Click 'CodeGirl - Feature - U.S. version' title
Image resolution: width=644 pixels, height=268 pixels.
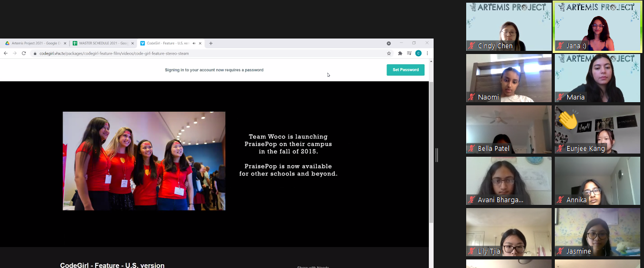tap(112, 265)
